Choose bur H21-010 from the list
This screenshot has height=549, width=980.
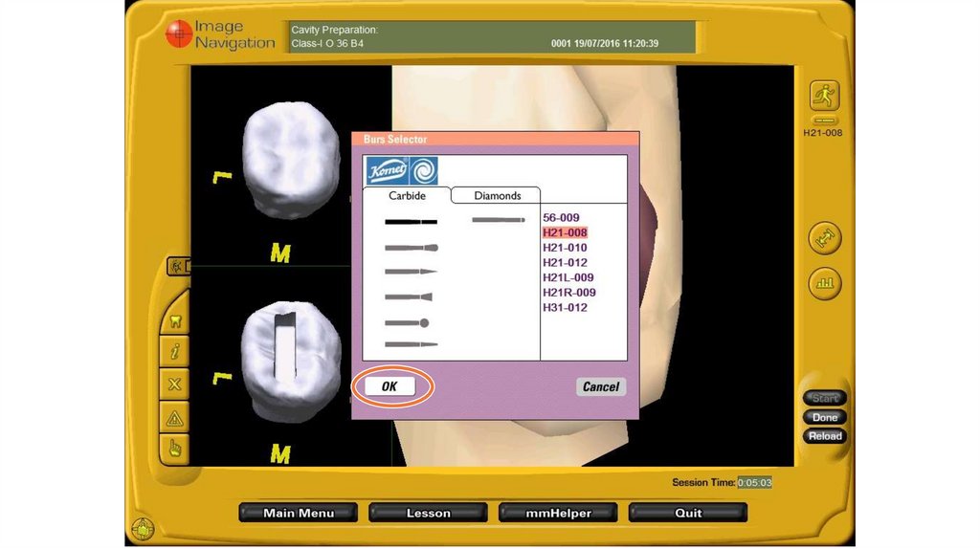click(565, 248)
